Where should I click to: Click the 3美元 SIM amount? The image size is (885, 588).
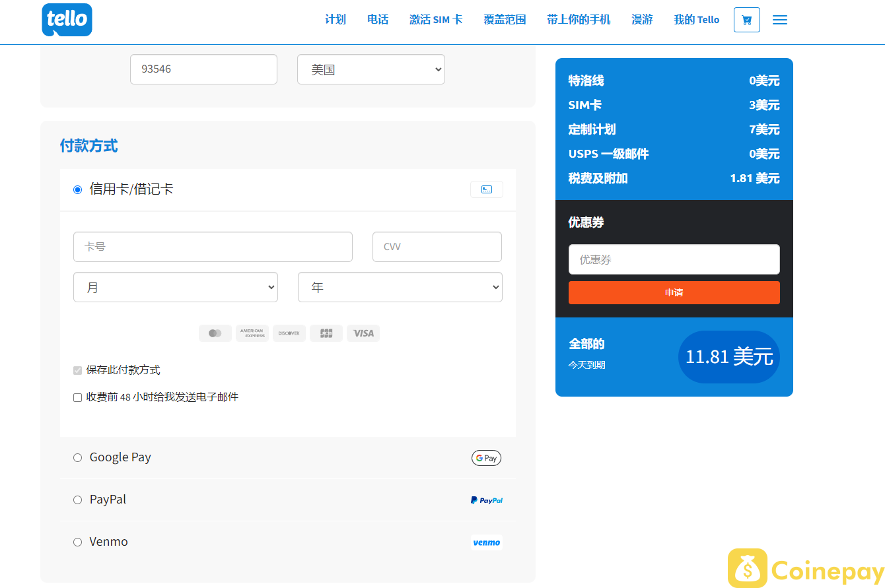pos(765,105)
